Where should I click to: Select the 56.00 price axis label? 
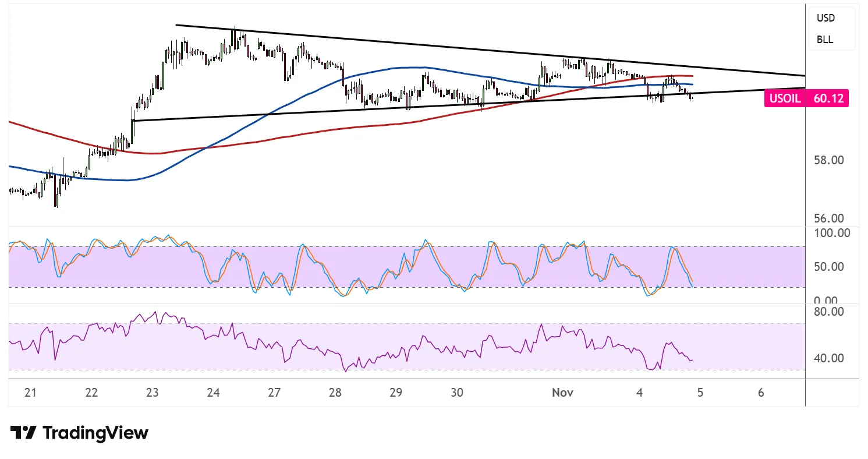[827, 218]
